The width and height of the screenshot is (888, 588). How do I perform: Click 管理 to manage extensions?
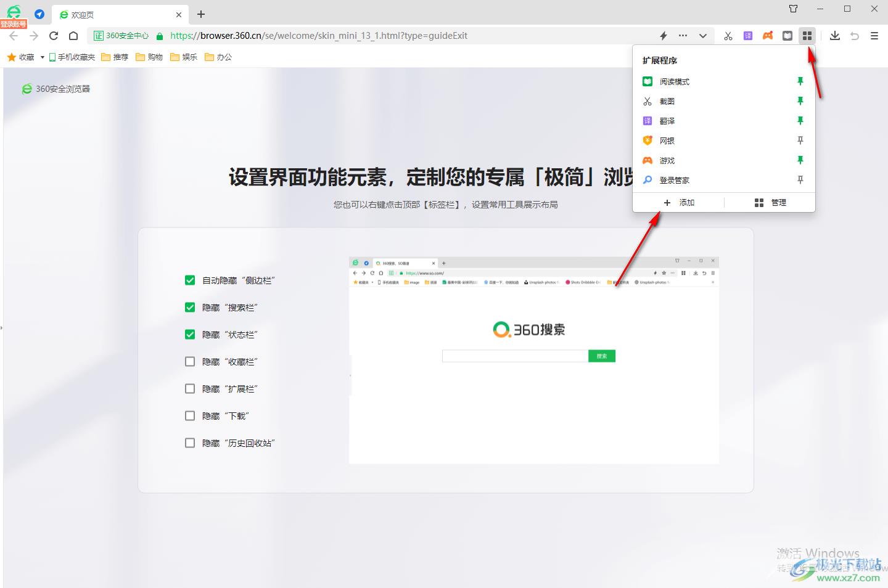(770, 203)
